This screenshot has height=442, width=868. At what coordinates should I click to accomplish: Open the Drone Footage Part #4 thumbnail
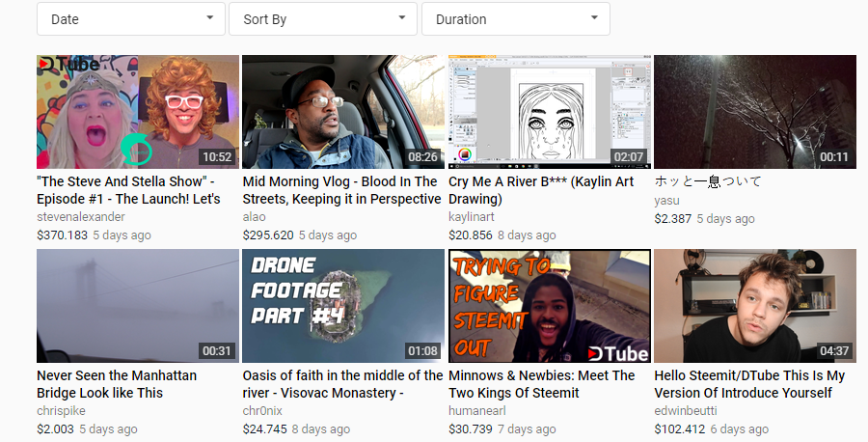point(343,306)
